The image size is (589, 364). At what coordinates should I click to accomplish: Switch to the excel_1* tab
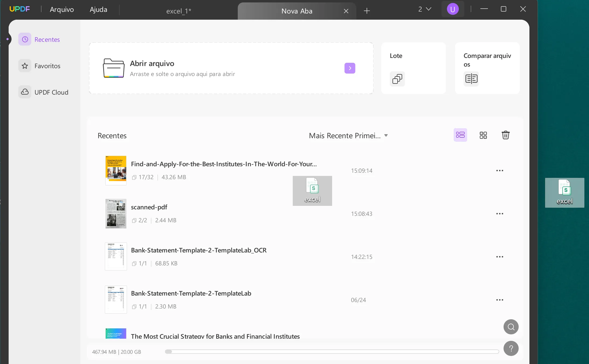[178, 11]
